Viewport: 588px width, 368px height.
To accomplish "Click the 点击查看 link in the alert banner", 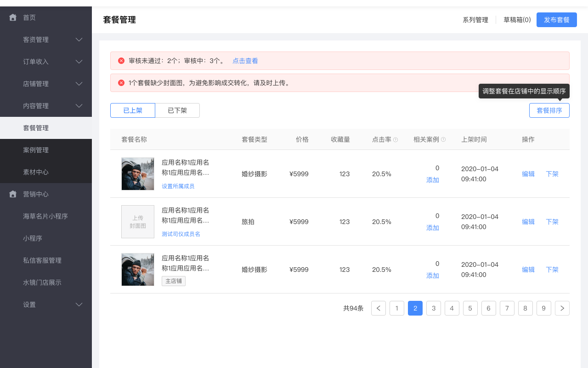I will (245, 60).
